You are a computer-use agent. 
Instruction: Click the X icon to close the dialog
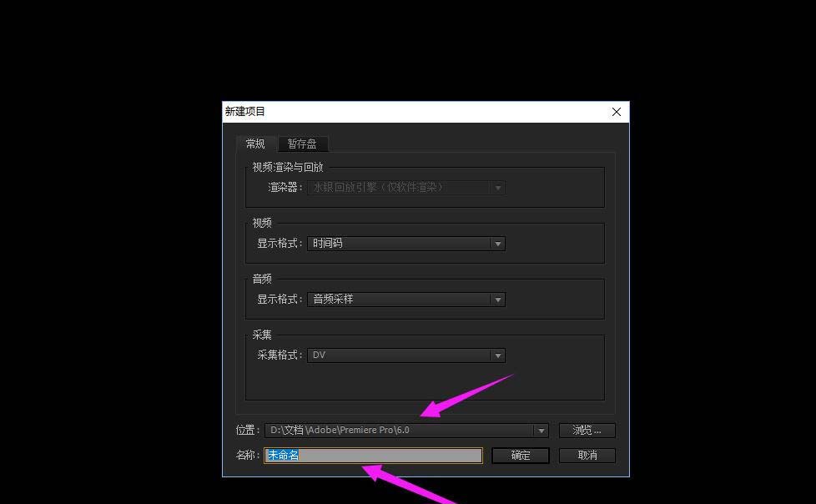(x=616, y=111)
